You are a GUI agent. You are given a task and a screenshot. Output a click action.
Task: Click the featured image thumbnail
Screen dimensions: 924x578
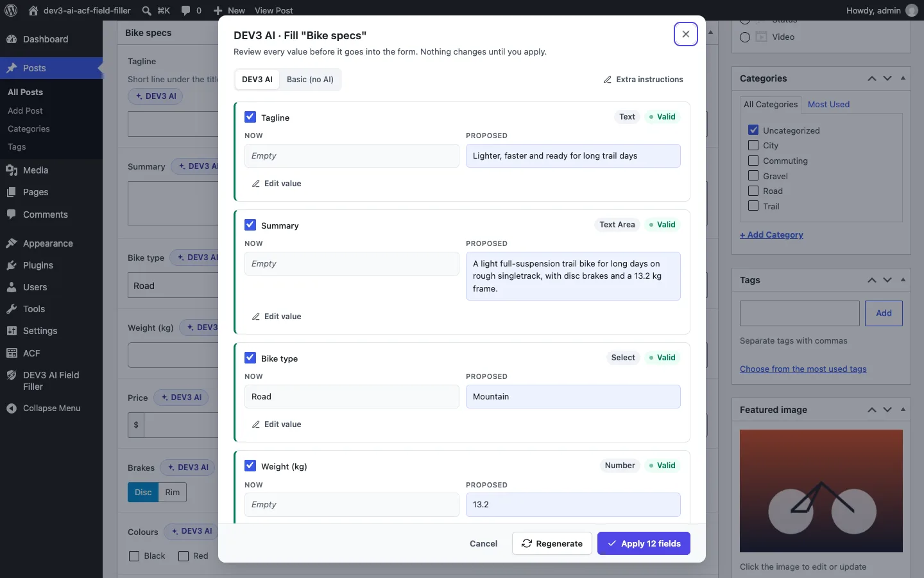point(821,491)
